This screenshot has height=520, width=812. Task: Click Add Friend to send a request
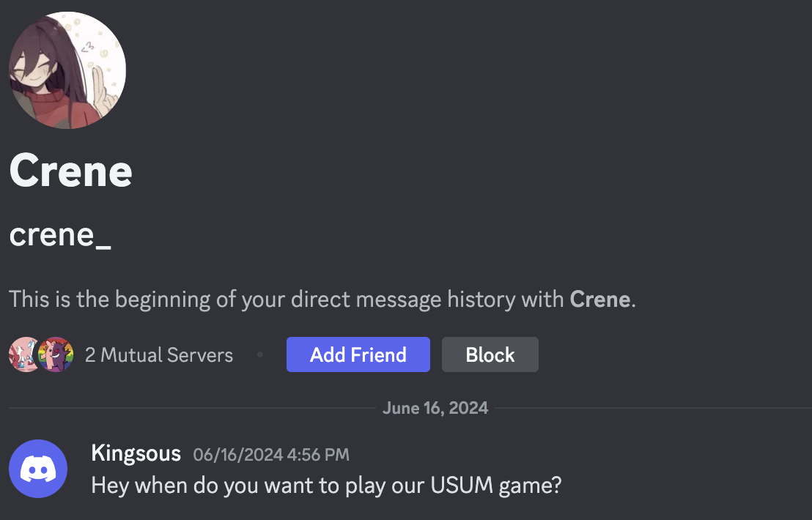pyautogui.click(x=358, y=354)
